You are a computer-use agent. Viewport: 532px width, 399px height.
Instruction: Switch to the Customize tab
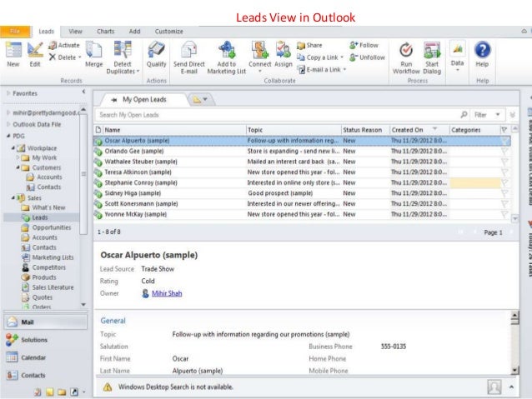click(x=169, y=31)
